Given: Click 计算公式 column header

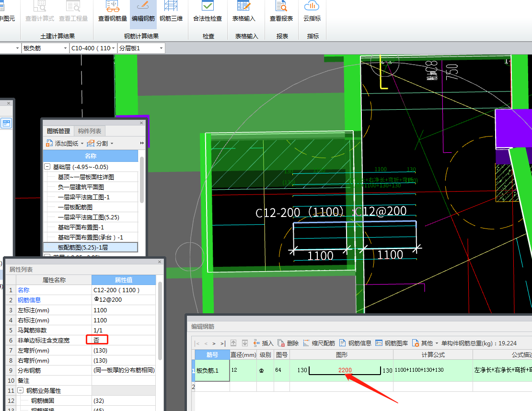Looking at the screenshot, I should 433,354.
